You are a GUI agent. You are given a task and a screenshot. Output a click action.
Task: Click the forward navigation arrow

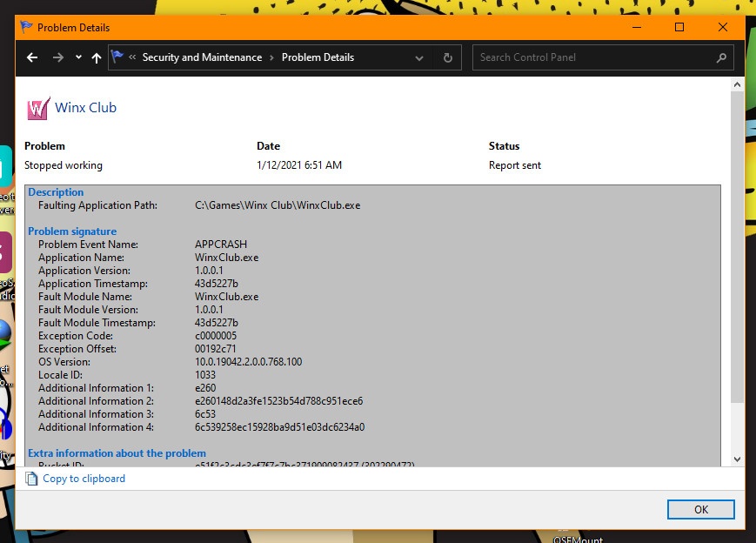tap(58, 58)
